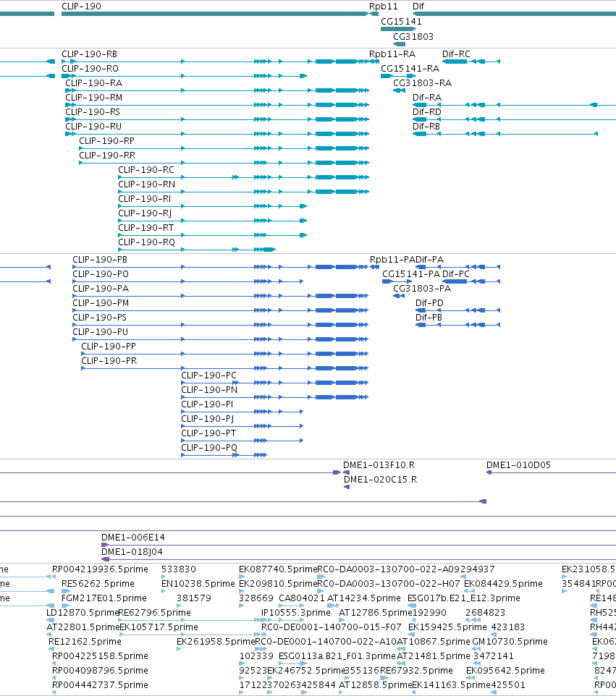The height and width of the screenshot is (696, 616).
Task: Select the CLIP-190 gene bar
Action: [215, 14]
